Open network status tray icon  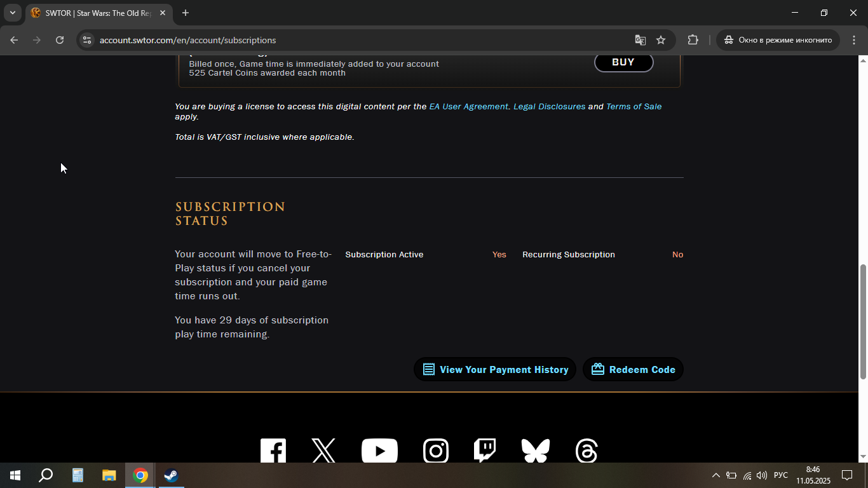point(747,475)
